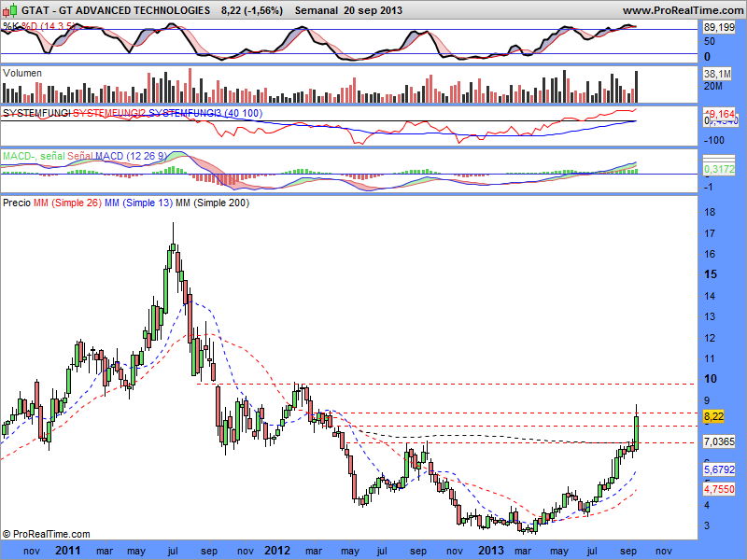Click the 4,7550 red average value tag
The height and width of the screenshot is (560, 747).
[x=719, y=489]
